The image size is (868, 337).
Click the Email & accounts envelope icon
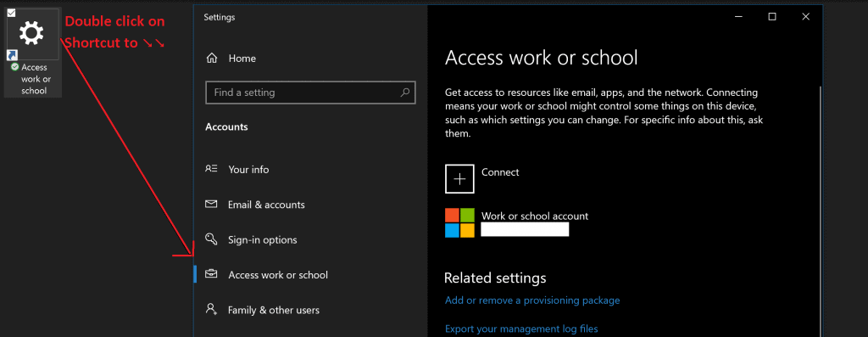tap(211, 205)
